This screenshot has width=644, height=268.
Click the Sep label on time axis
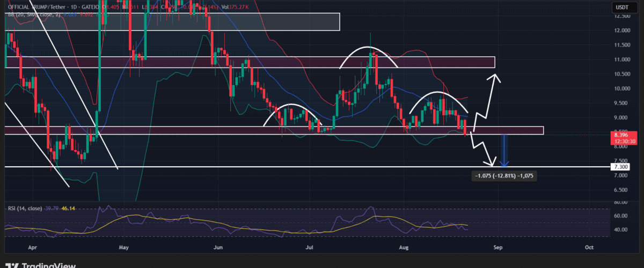497,248
